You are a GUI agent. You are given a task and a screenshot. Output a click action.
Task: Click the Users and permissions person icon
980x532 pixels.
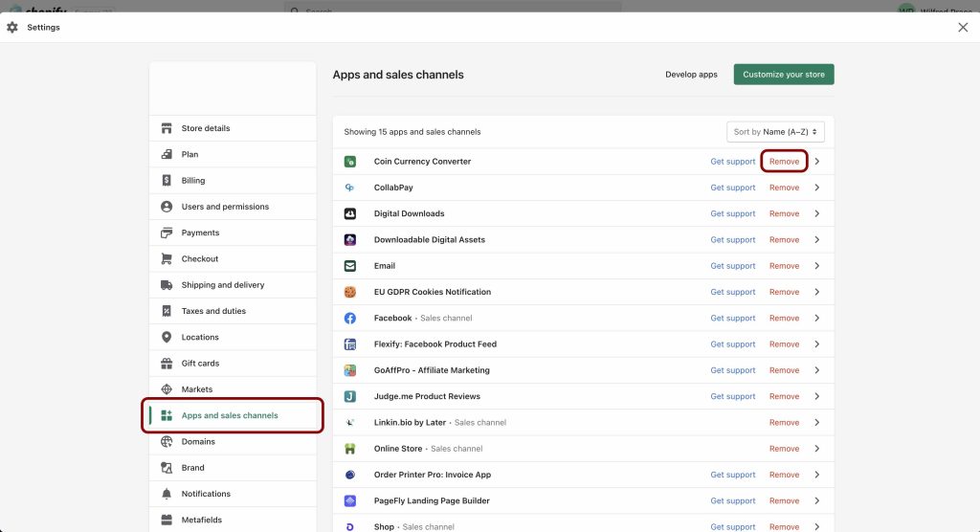point(167,207)
